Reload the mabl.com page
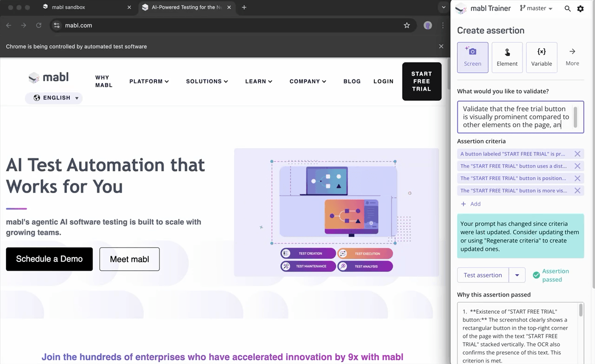595x364 pixels. coord(39,26)
